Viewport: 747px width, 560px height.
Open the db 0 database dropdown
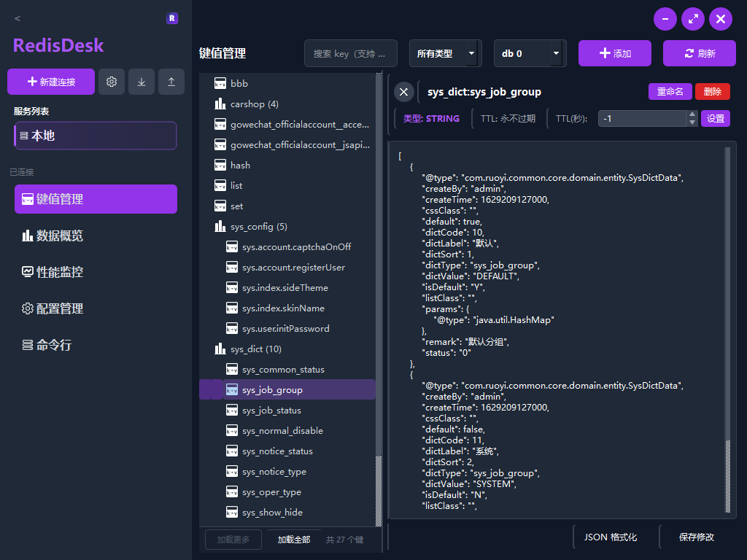530,53
